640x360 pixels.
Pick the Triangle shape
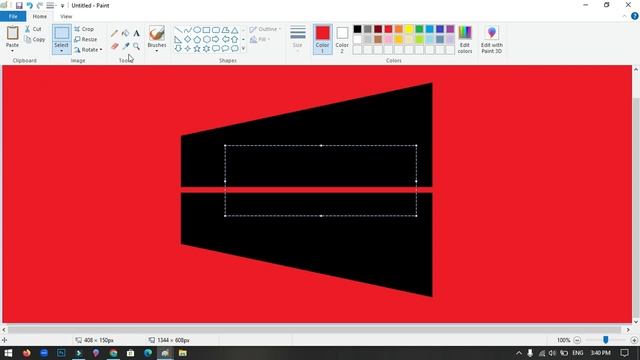[235, 30]
